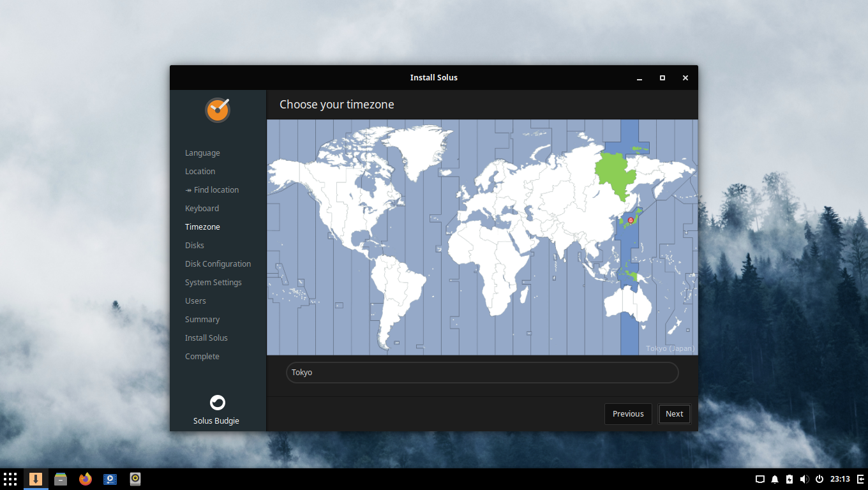868x490 pixels.
Task: Click the System Settings step
Action: [213, 283]
